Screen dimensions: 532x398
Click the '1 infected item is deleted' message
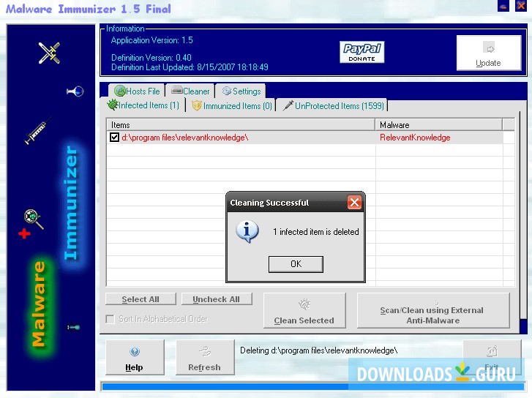click(316, 232)
